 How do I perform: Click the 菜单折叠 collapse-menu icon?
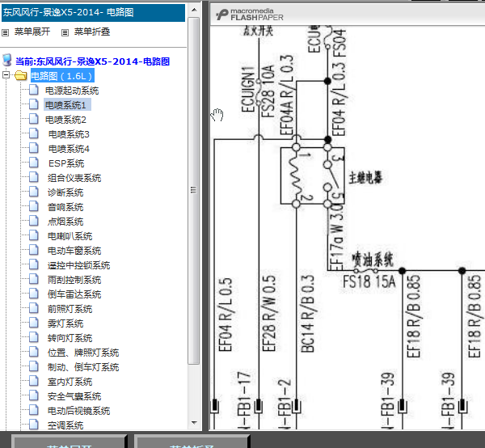[x=65, y=32]
